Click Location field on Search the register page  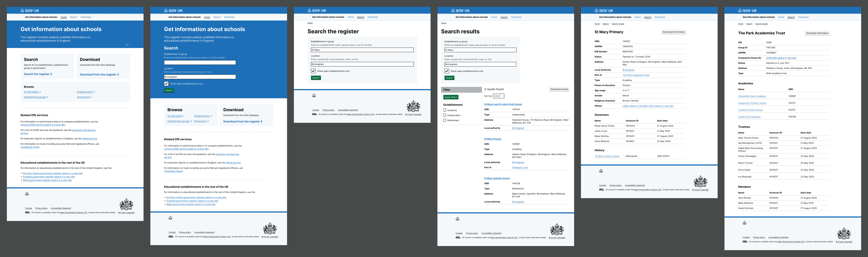pyautogui.click(x=362, y=64)
